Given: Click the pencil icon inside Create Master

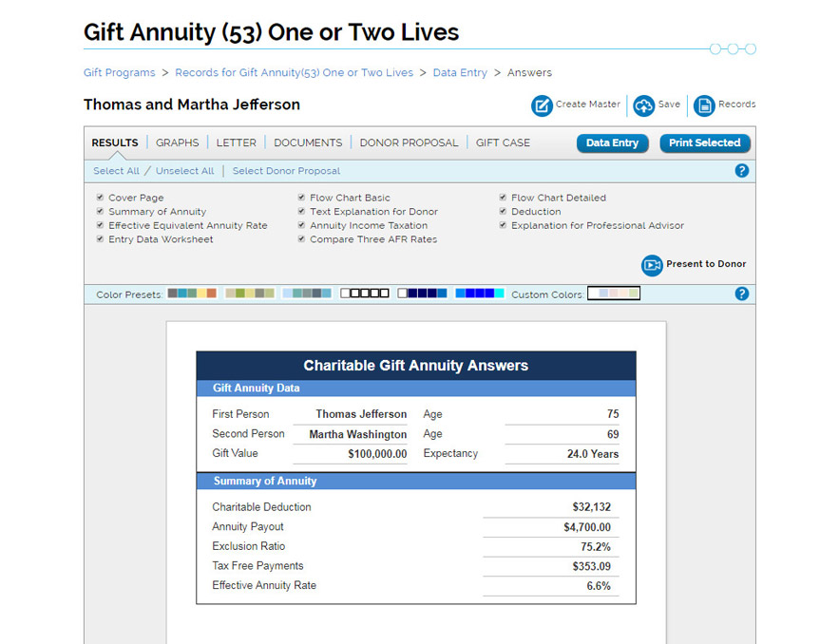Looking at the screenshot, I should pos(540,105).
